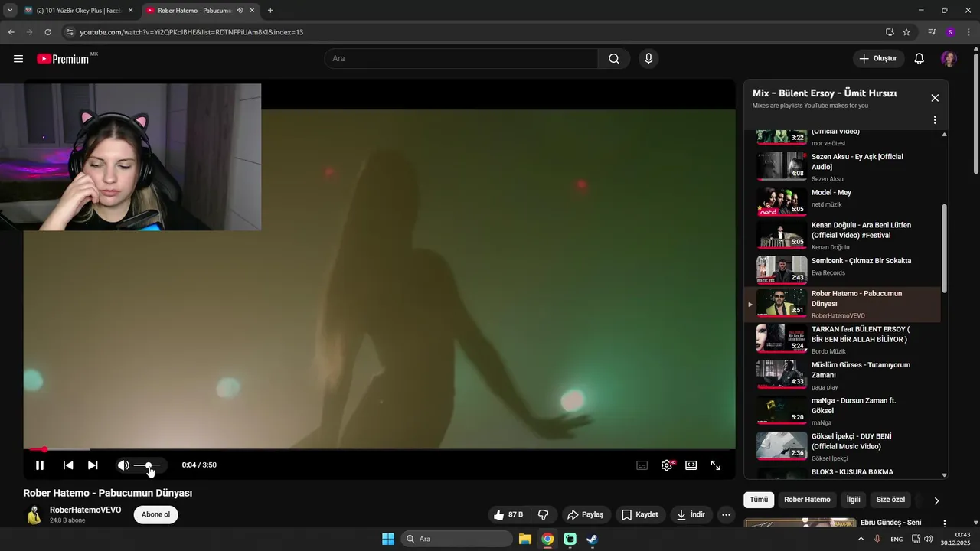Dislike the video
This screenshot has height=551, width=980.
click(x=543, y=515)
